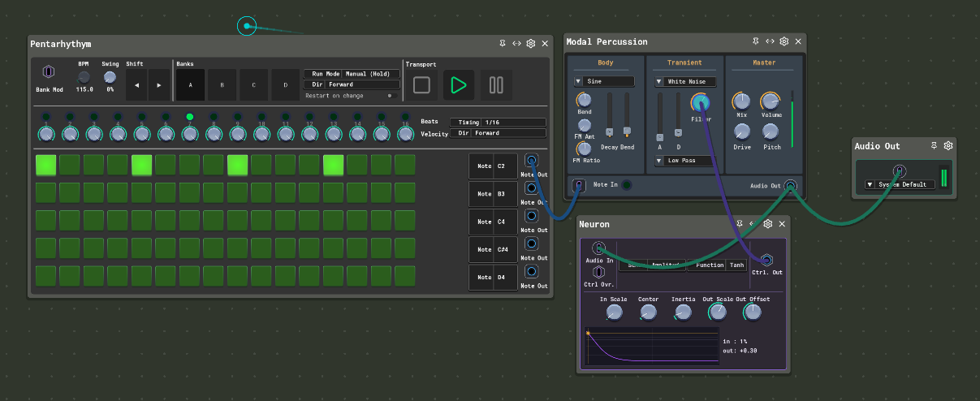Click the Modal Percussion Audio Out jack

point(790,185)
